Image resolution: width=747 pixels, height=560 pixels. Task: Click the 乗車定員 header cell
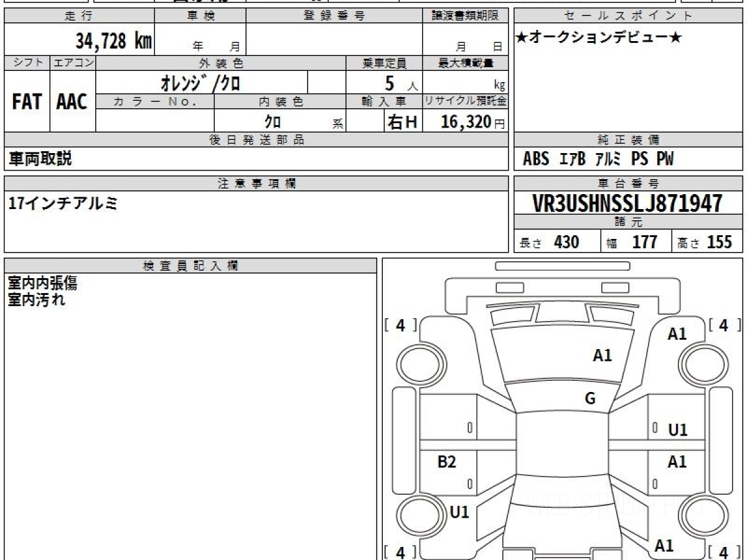[384, 63]
